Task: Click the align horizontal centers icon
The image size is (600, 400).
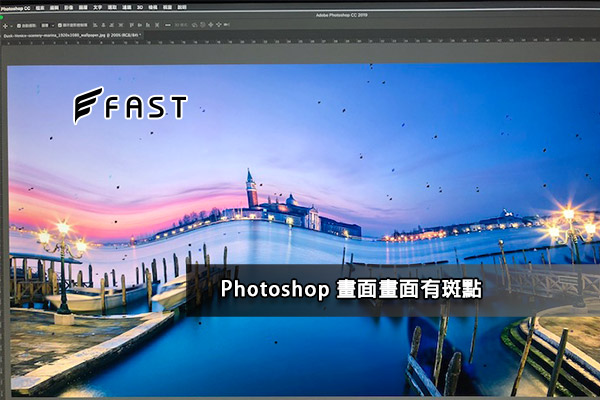Action: click(x=103, y=25)
